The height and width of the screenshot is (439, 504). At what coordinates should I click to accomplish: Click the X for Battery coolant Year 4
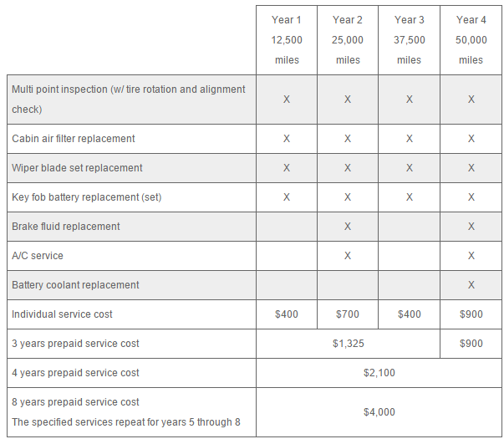[x=471, y=285]
